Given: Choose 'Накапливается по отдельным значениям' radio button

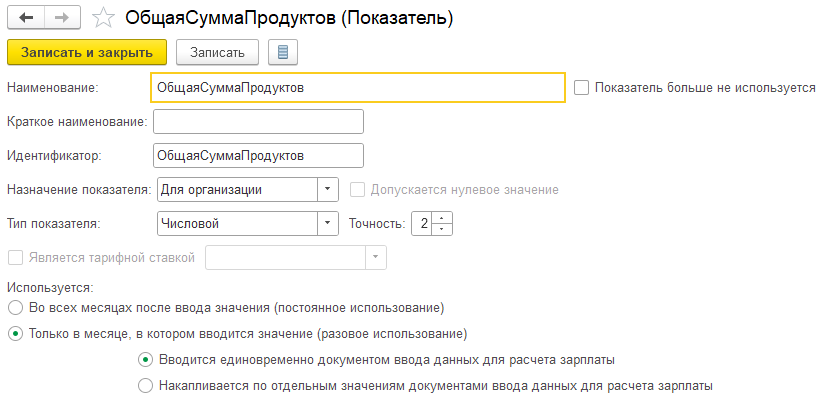Looking at the screenshot, I should [x=146, y=385].
